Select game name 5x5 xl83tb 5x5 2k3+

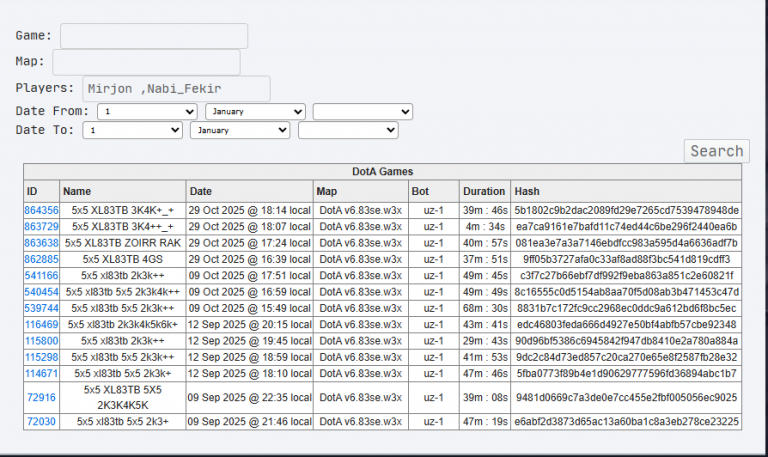click(122, 422)
